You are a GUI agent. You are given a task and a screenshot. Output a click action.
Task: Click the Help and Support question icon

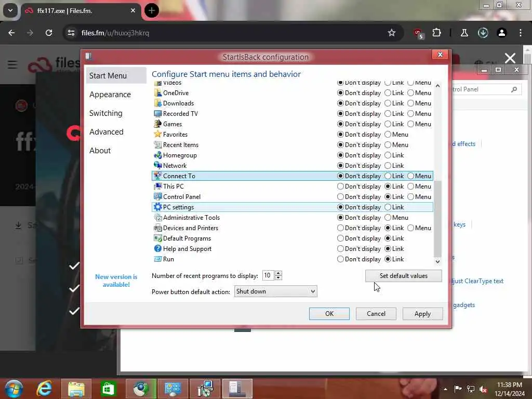pos(157,249)
